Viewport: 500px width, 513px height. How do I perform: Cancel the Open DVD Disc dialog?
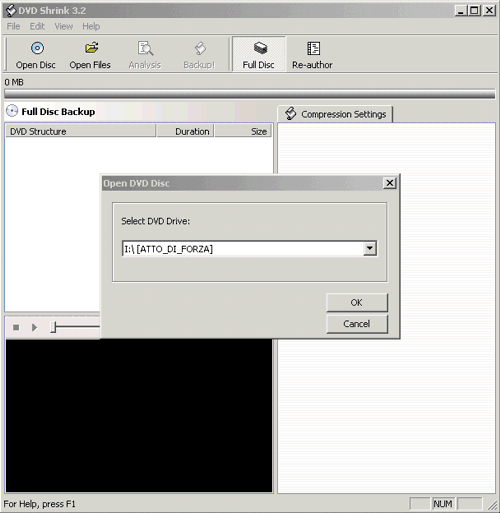coord(357,324)
